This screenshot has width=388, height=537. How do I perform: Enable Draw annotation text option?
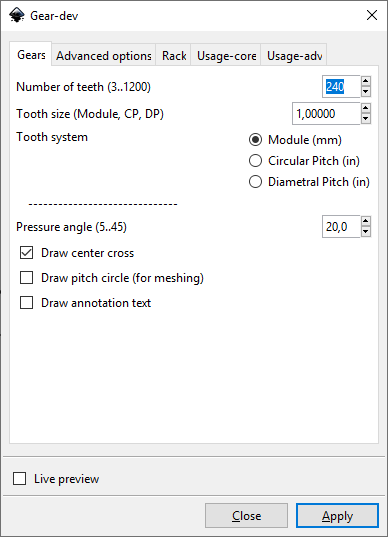click(x=26, y=303)
